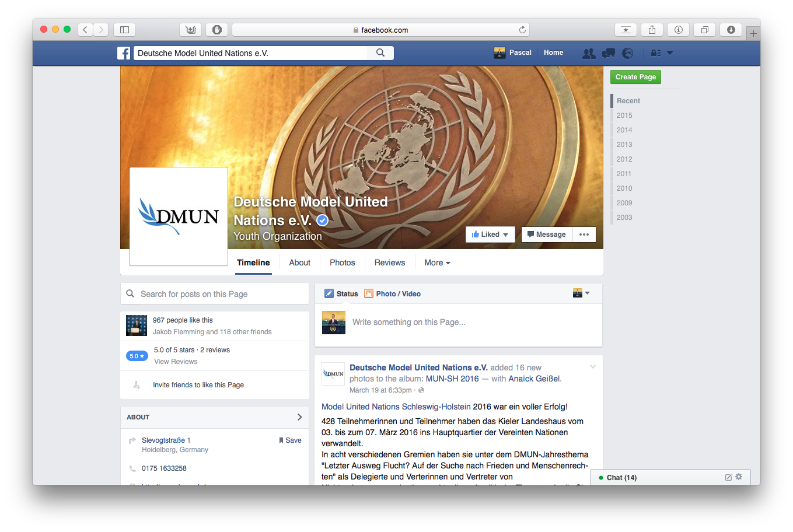Open the Liked dropdown button
Screen dimensions: 793x532
click(x=490, y=235)
